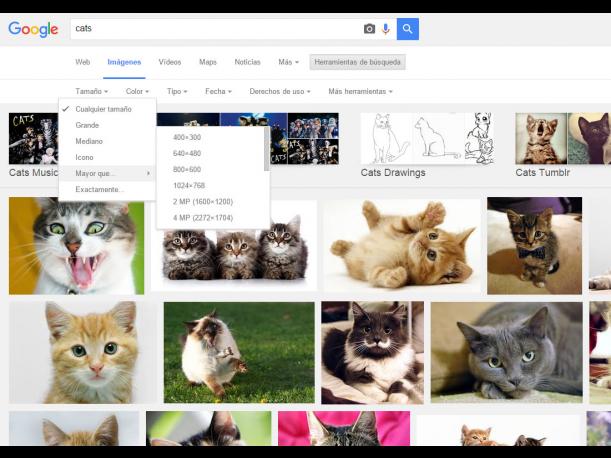Click the submenu scrollbar thumb
The image size is (611, 458).
[x=267, y=149]
